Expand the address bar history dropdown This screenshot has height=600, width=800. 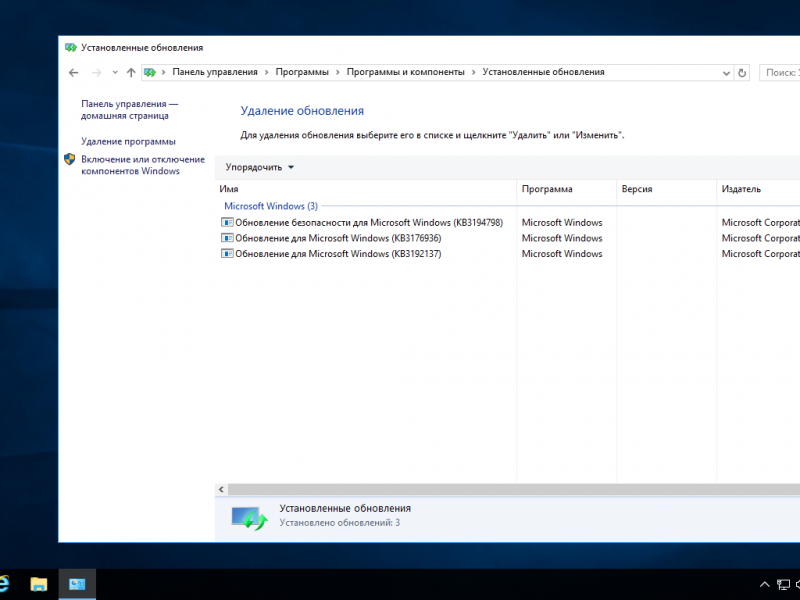[x=727, y=73]
